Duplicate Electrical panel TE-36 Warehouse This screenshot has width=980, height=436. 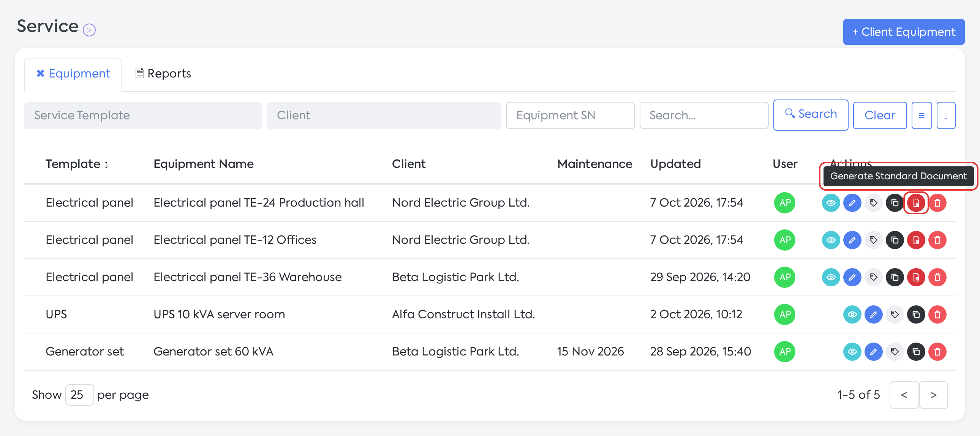pyautogui.click(x=895, y=277)
